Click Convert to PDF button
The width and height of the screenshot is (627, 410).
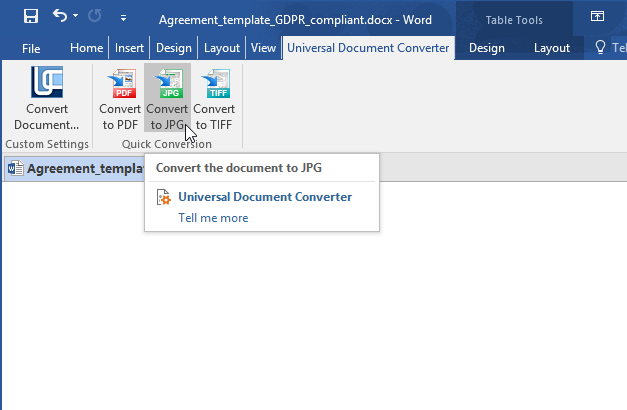tap(120, 98)
